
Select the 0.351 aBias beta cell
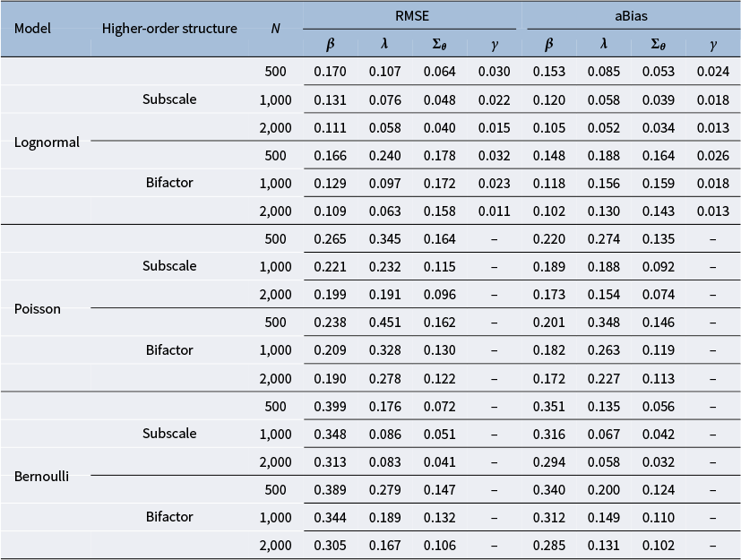pos(548,405)
